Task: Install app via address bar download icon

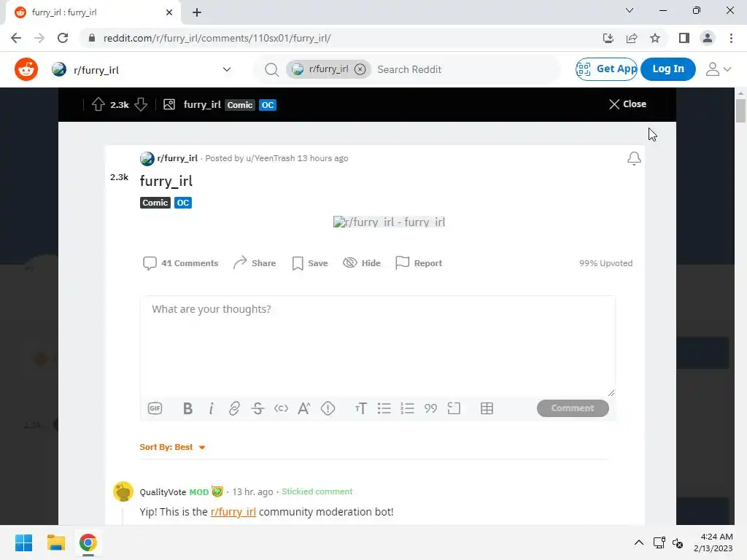Action: pos(608,38)
